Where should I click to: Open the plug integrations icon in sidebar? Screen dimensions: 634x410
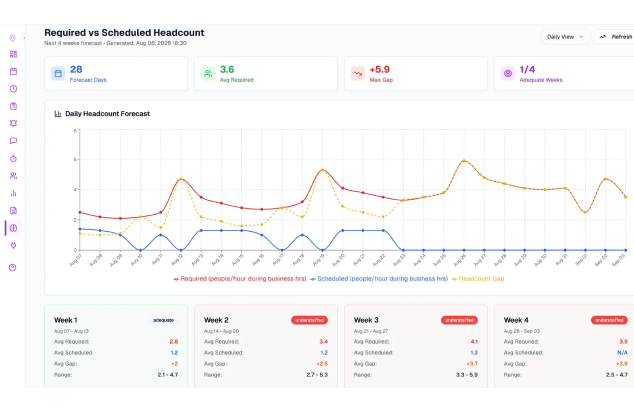tap(13, 245)
